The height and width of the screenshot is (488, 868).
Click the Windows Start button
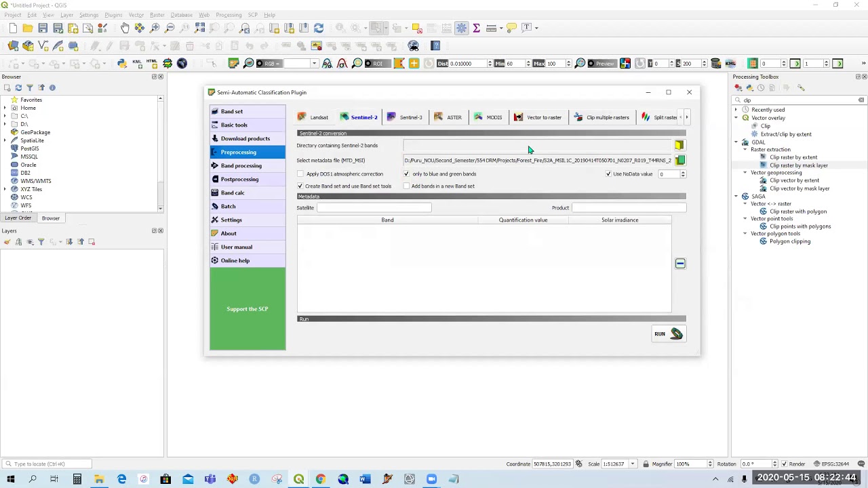tap(10, 479)
